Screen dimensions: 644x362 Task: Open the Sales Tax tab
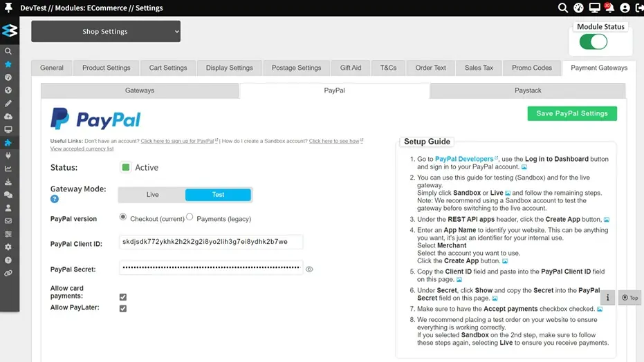tap(479, 68)
